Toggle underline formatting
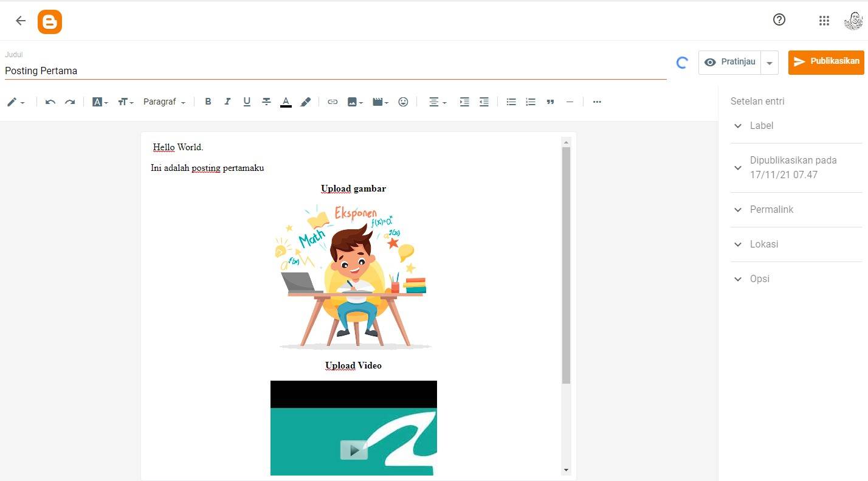The image size is (868, 481). pos(247,102)
